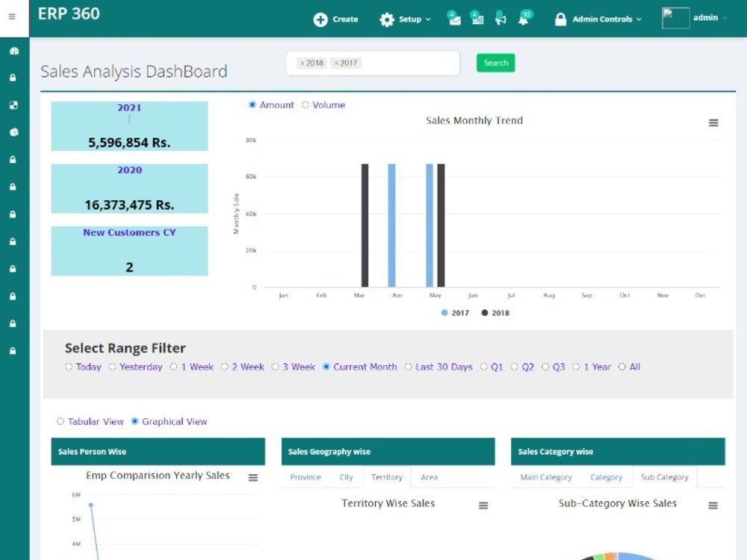The image size is (747, 560).
Task: Open Emp Comparision Yearly Sales chart menu
Action: coord(253,477)
